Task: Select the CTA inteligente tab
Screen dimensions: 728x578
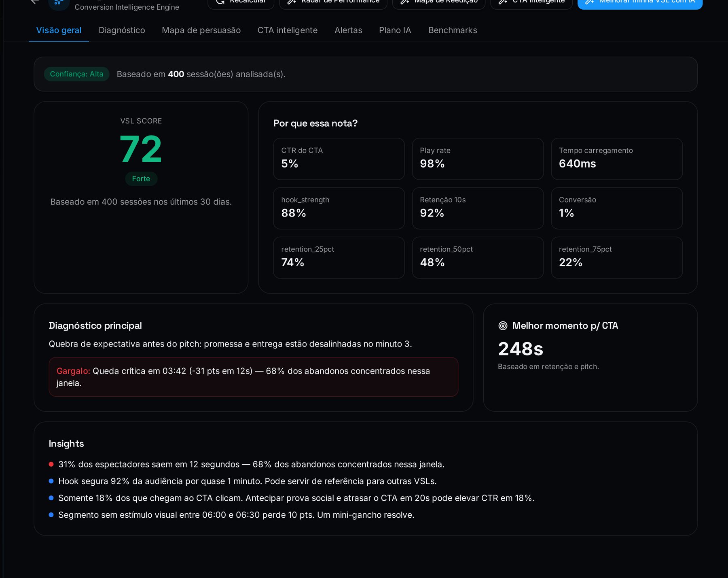Action: 288,30
